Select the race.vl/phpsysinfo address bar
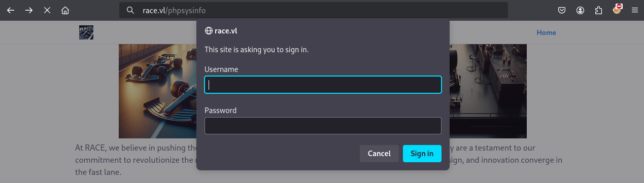This screenshot has width=644, height=183. click(x=314, y=10)
